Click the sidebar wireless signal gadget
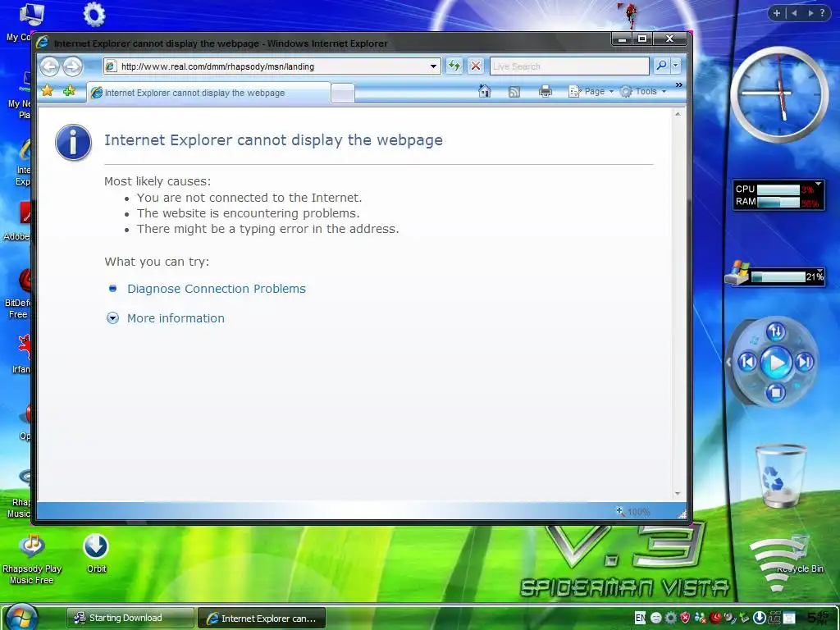Viewport: 840px width, 630px height. coord(776,565)
